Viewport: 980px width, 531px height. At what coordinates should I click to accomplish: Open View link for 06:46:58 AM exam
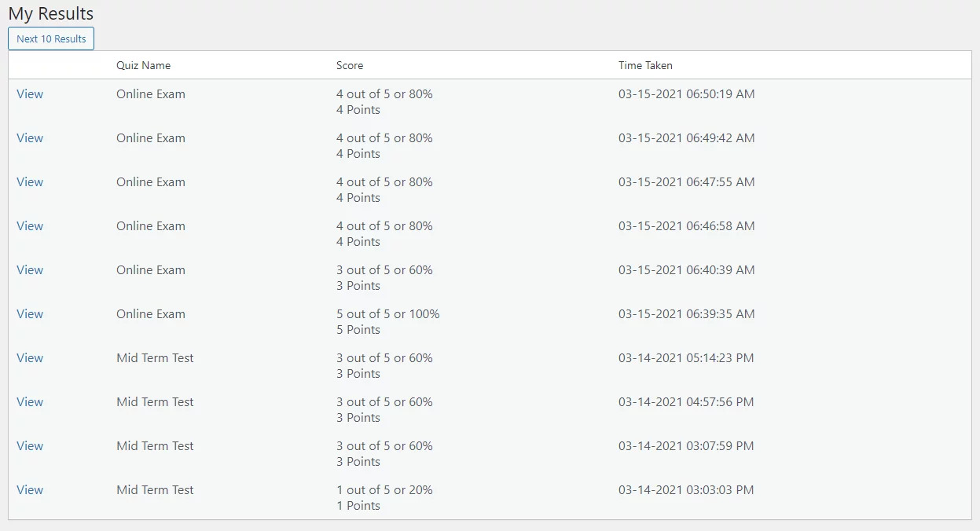(x=30, y=226)
